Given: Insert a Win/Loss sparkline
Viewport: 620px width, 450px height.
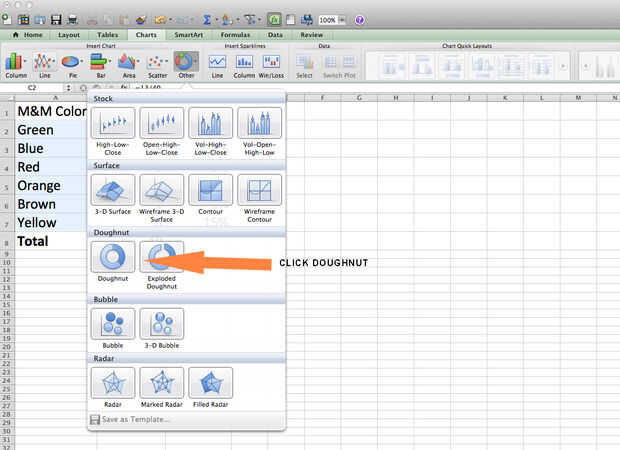Looking at the screenshot, I should [271, 66].
